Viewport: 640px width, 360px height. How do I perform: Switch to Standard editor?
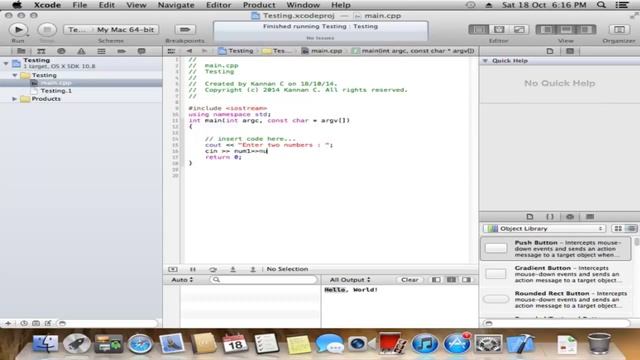tap(478, 29)
